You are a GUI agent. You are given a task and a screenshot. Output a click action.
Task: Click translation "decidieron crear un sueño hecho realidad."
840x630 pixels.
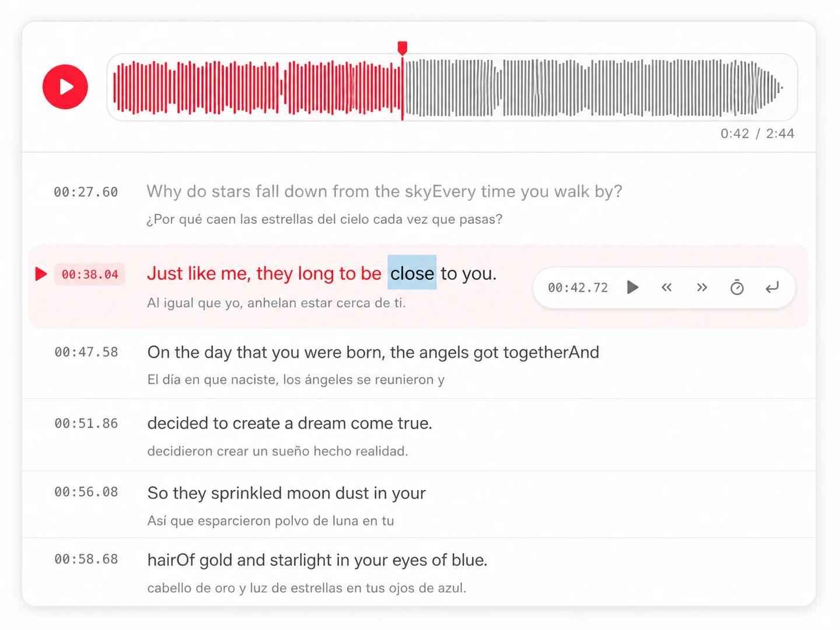(278, 451)
